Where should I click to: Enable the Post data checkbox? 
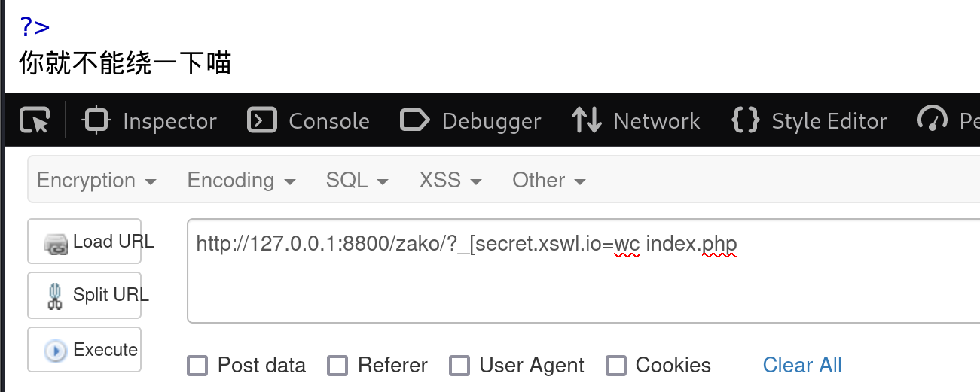coord(197,366)
